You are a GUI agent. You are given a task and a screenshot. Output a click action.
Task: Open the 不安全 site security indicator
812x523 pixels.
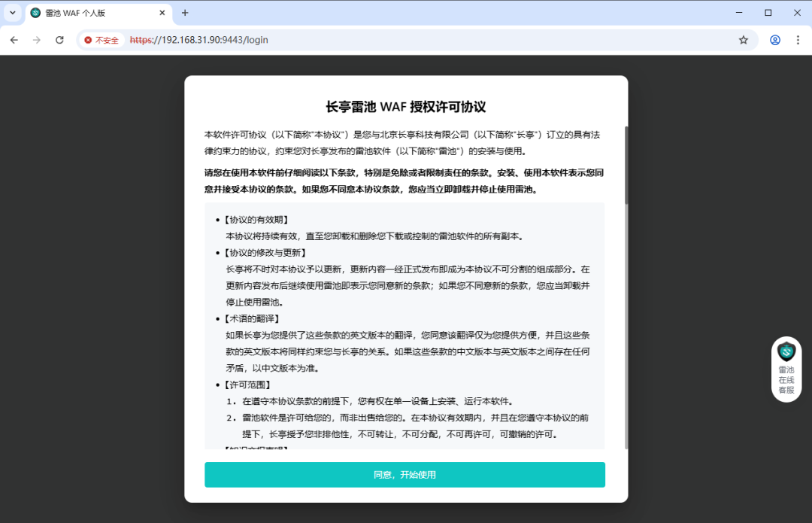[101, 40]
